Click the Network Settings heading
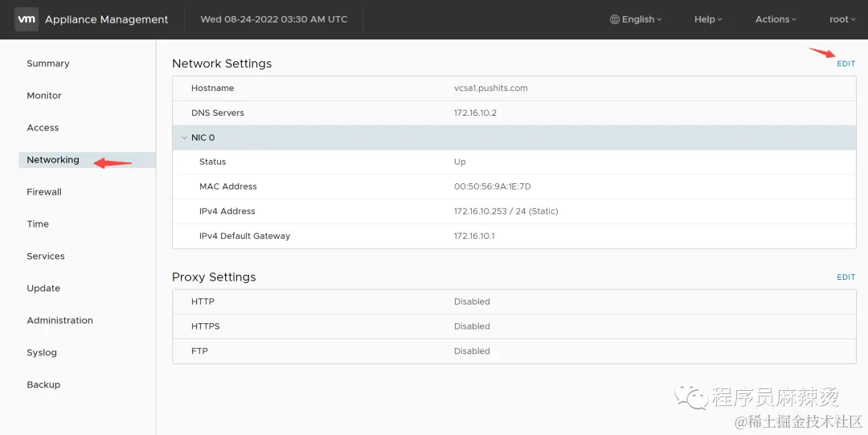 222,64
